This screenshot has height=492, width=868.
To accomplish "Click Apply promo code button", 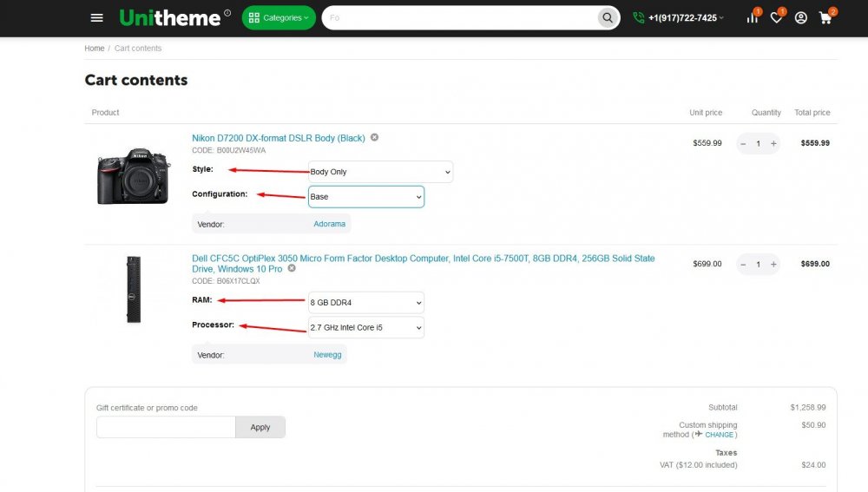I will click(260, 427).
